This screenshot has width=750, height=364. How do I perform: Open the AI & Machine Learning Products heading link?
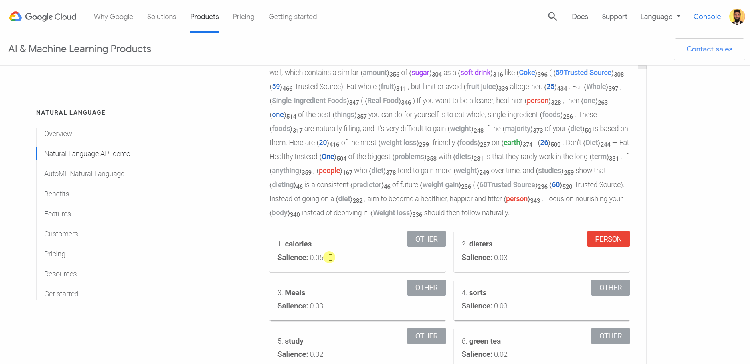(x=80, y=49)
